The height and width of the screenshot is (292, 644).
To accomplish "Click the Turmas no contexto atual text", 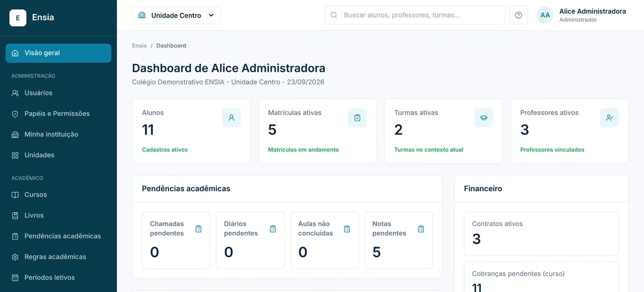I will click(428, 149).
